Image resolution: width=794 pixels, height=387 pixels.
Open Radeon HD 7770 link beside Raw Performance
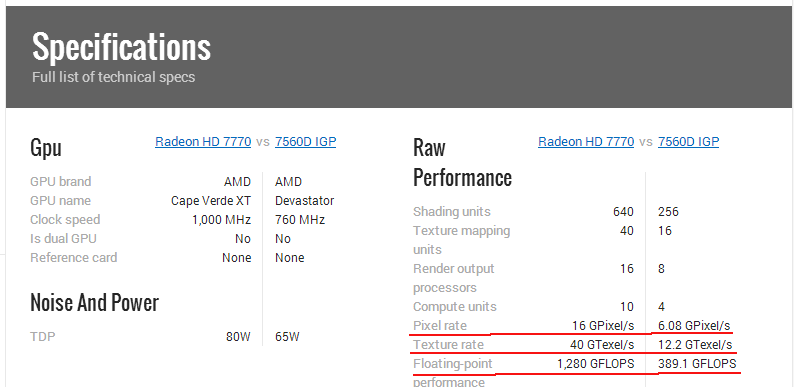point(586,141)
